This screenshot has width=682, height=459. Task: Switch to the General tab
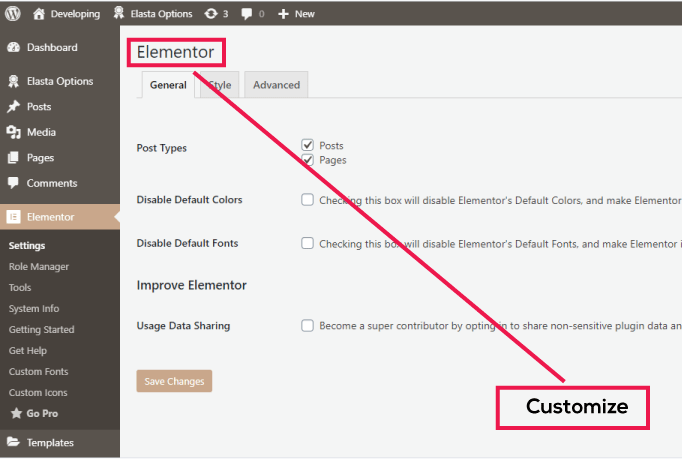(168, 85)
